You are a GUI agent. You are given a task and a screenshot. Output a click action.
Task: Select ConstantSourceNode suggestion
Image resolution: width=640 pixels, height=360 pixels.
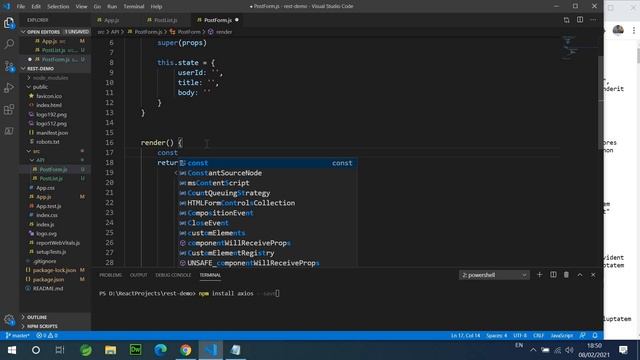pyautogui.click(x=268, y=173)
